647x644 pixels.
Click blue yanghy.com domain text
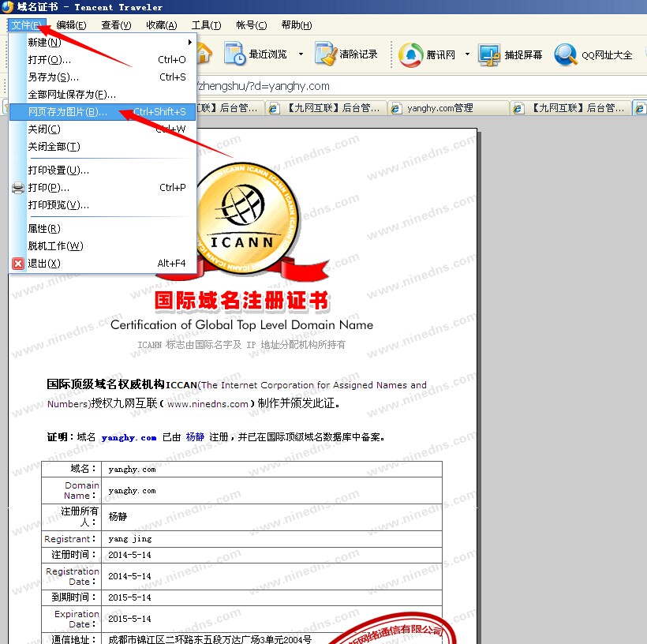click(x=129, y=437)
